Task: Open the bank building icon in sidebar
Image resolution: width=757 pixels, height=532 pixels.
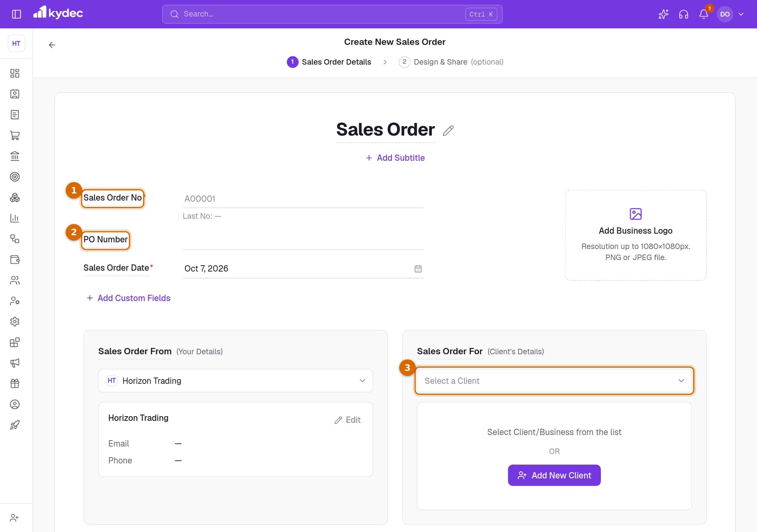Action: (15, 156)
